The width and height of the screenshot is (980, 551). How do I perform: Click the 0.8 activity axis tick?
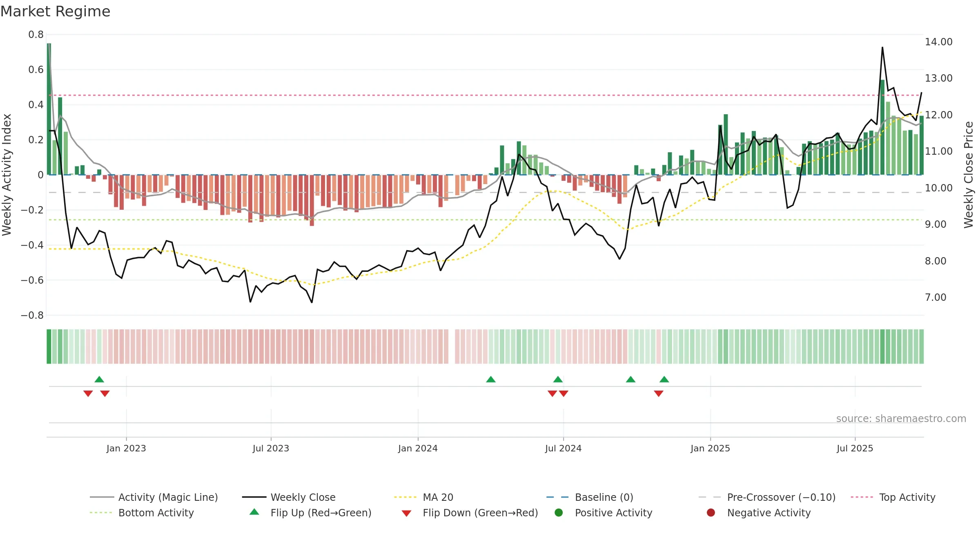(36, 35)
